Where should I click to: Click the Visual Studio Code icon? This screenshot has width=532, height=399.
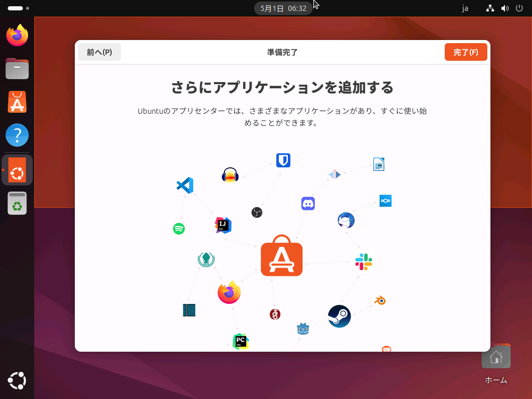point(185,185)
